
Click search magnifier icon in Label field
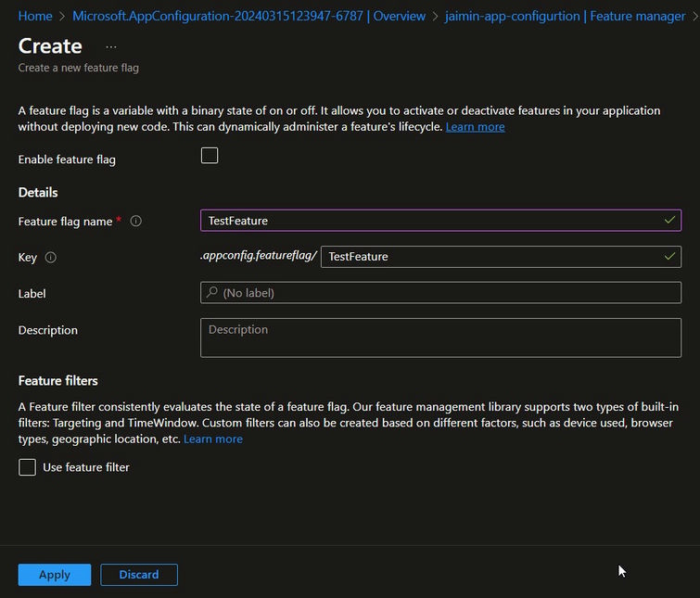(212, 293)
